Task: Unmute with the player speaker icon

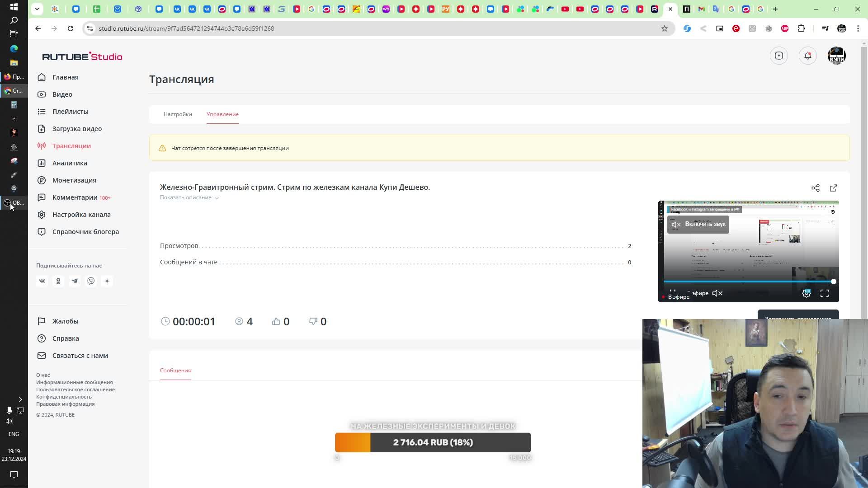Action: [x=717, y=293]
